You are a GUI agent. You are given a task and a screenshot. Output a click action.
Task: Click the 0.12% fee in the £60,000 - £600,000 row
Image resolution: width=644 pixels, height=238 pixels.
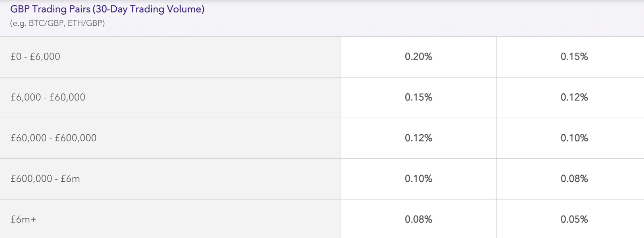pyautogui.click(x=419, y=138)
